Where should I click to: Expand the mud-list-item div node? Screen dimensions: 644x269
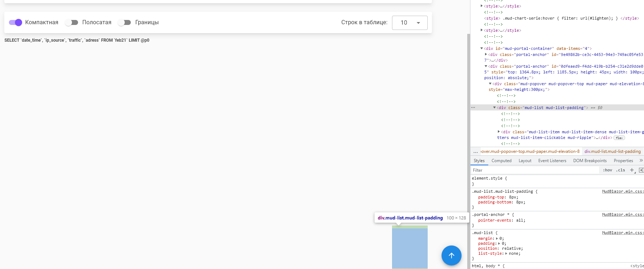[499, 132]
